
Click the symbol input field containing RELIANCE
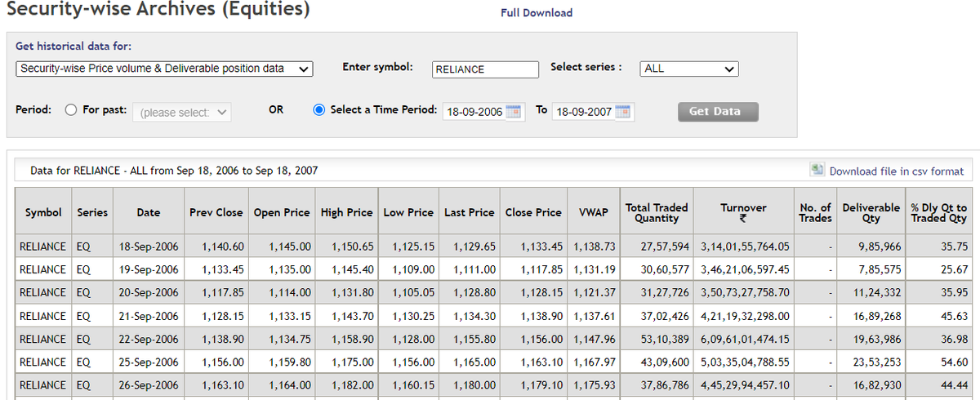coord(486,69)
